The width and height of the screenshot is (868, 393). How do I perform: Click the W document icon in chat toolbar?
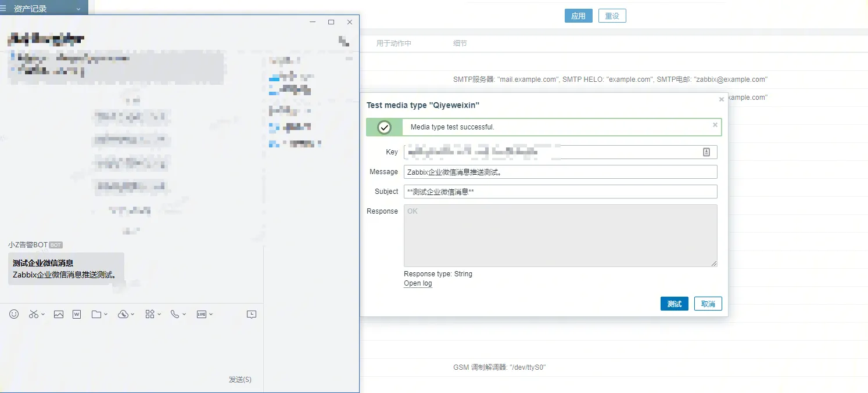(77, 314)
